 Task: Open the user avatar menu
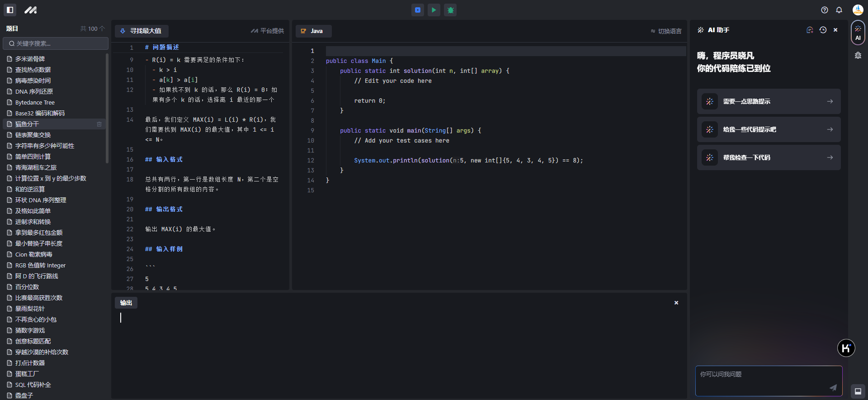point(858,10)
